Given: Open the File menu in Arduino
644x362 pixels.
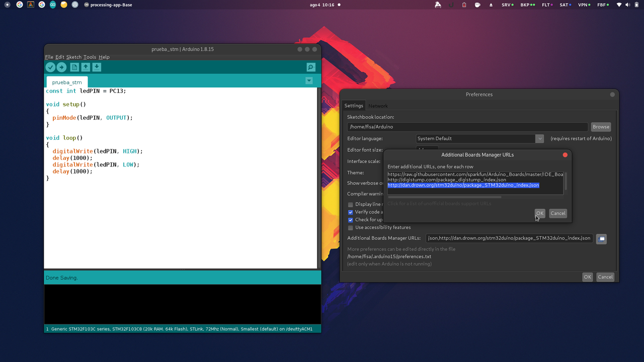Looking at the screenshot, I should click(49, 57).
